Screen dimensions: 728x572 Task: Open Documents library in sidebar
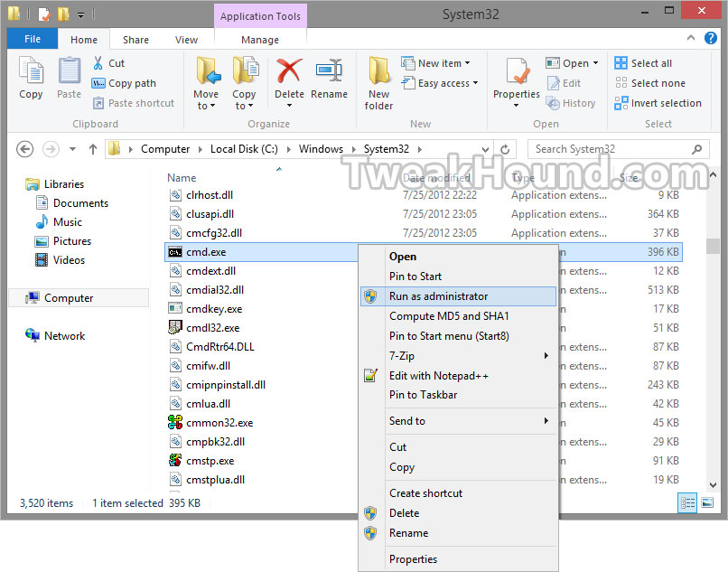72,203
